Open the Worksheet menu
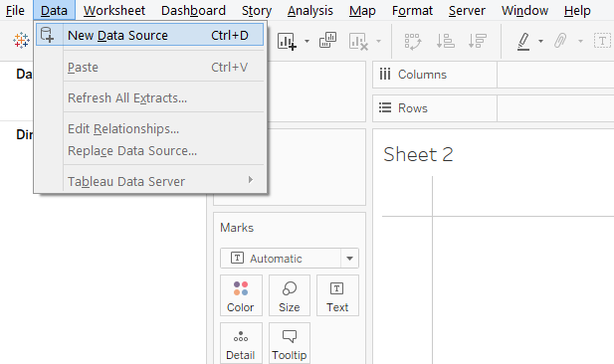 114,11
